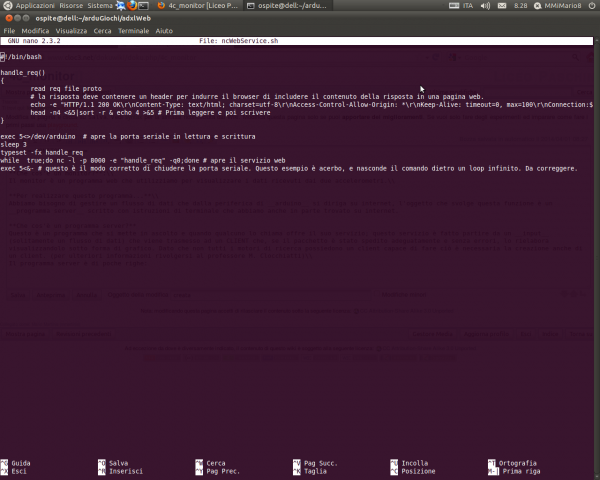The width and height of the screenshot is (600, 480).
Task: Open the File menu
Action: [x=9, y=31]
